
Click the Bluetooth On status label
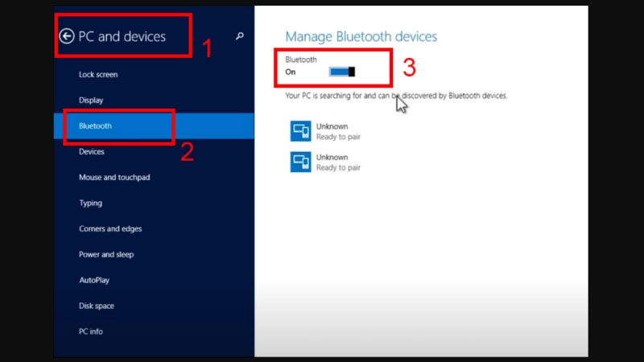coord(291,72)
